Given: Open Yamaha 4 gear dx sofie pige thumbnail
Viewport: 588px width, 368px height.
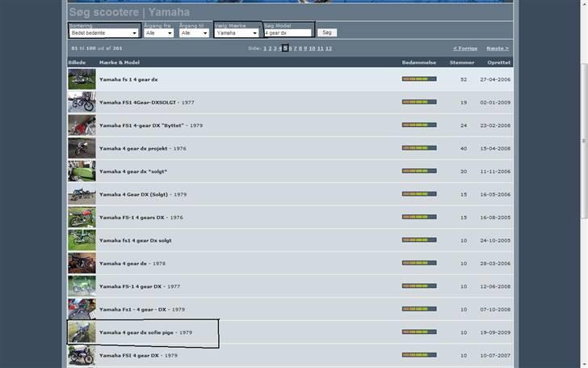Looking at the screenshot, I should (82, 332).
